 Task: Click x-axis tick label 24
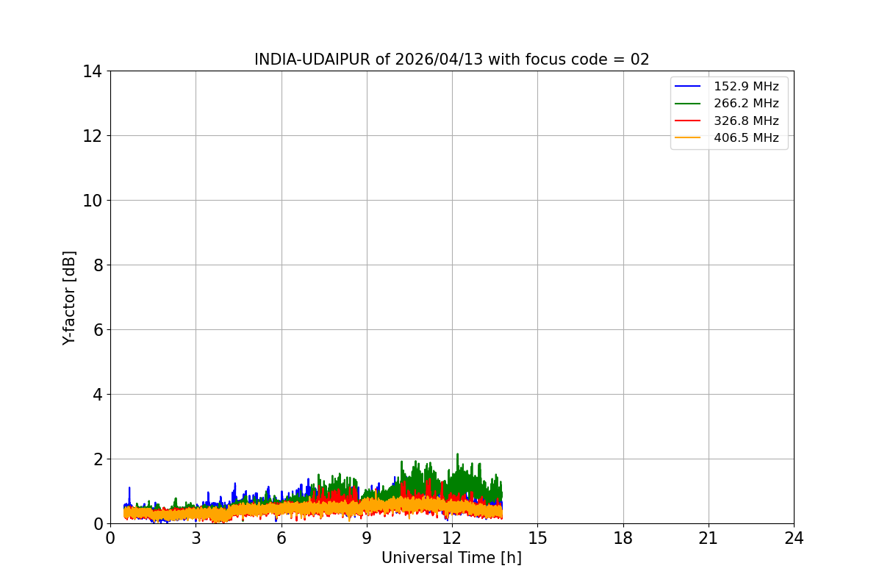[794, 538]
